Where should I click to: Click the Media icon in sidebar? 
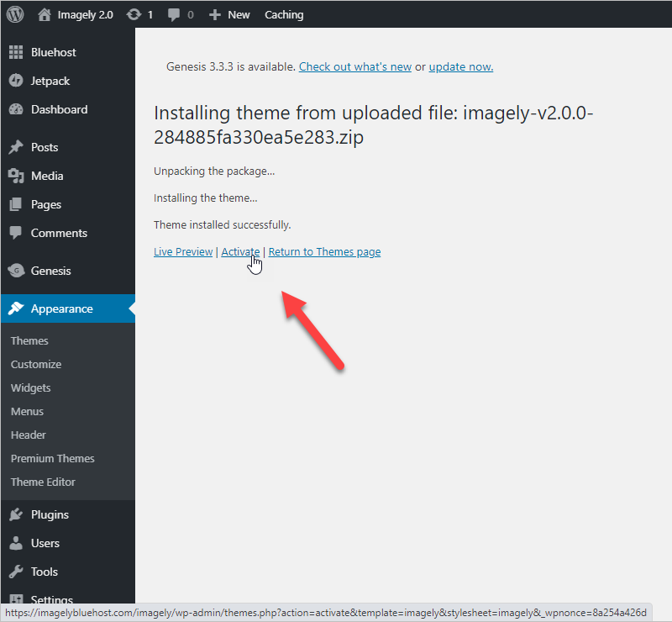click(16, 176)
